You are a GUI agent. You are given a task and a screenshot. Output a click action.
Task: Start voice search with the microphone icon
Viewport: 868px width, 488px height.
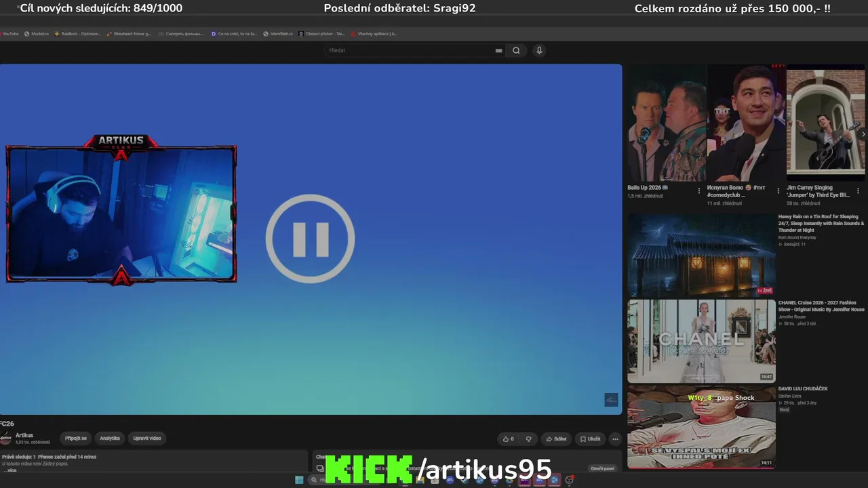pyautogui.click(x=539, y=51)
